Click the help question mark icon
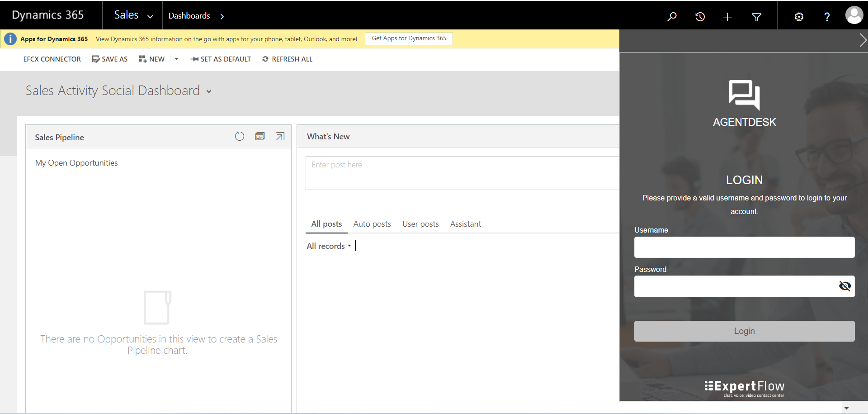868x414 pixels. [x=827, y=17]
